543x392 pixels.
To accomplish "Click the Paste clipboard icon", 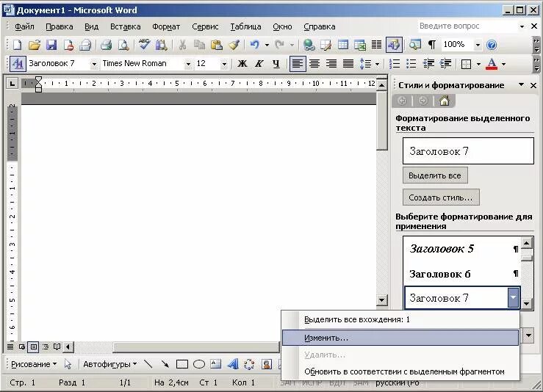I will tap(217, 45).
